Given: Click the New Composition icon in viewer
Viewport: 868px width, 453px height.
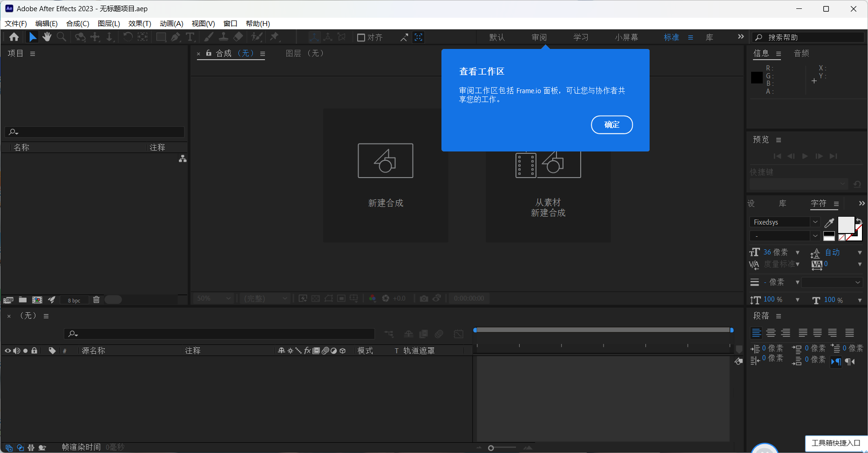Looking at the screenshot, I should [385, 161].
